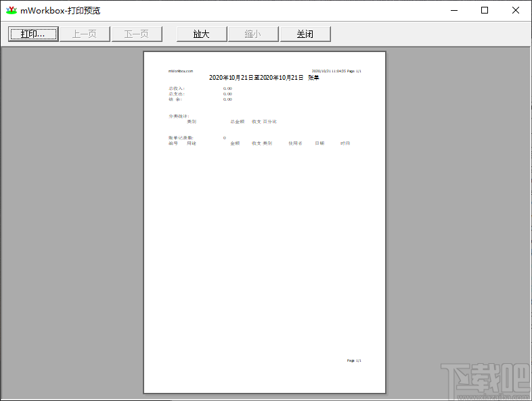Close the preview with 关闭 button
532x401 pixels.
pyautogui.click(x=305, y=34)
